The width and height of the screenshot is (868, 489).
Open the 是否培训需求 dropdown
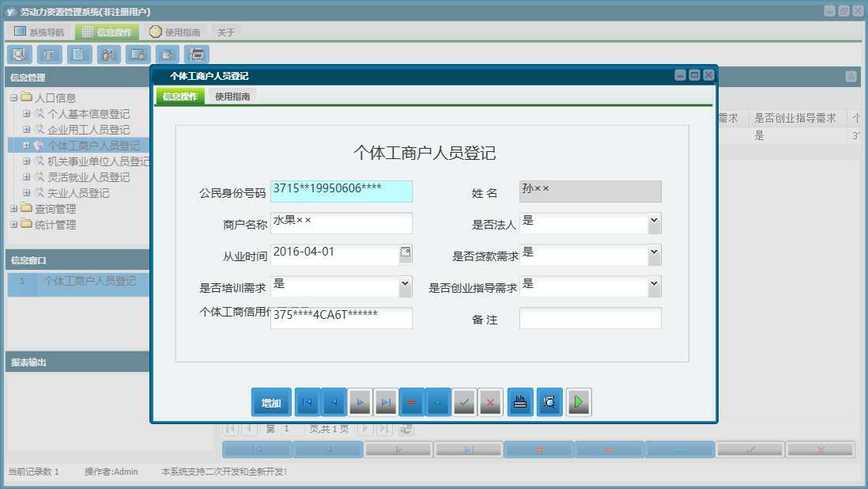click(405, 286)
